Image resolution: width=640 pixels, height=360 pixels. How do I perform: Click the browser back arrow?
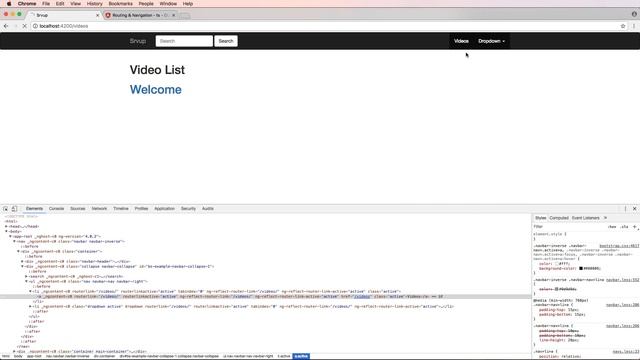(x=6, y=26)
